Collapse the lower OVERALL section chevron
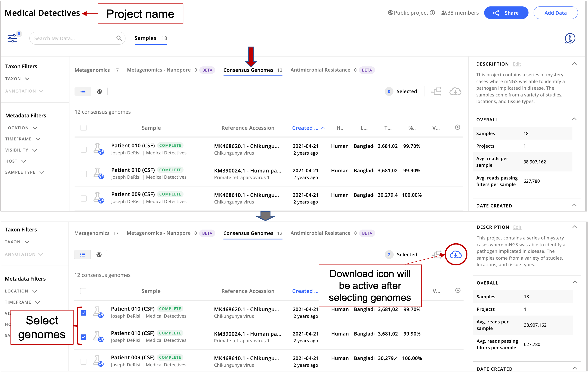Viewport: 588px width, 372px height. (x=575, y=283)
